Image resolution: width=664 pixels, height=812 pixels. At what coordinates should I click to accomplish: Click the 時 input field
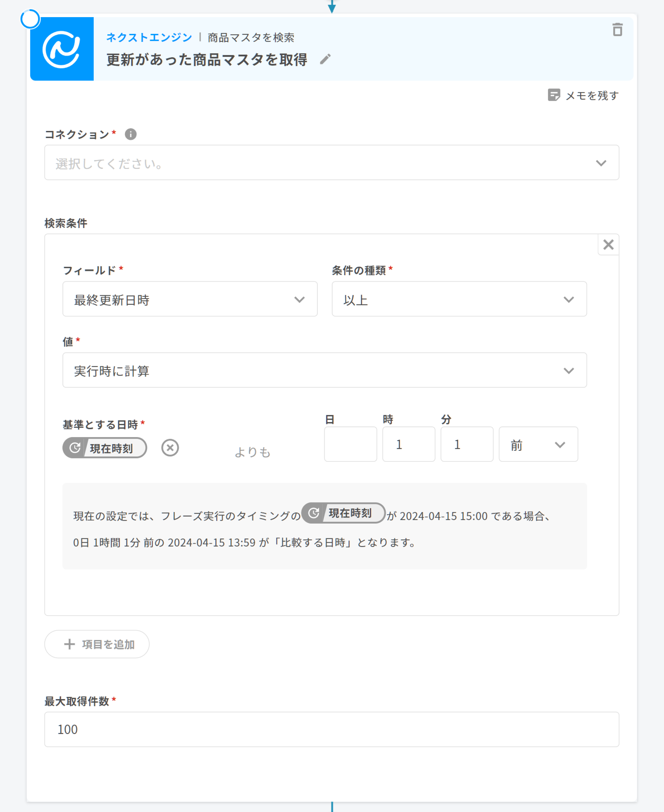(409, 444)
